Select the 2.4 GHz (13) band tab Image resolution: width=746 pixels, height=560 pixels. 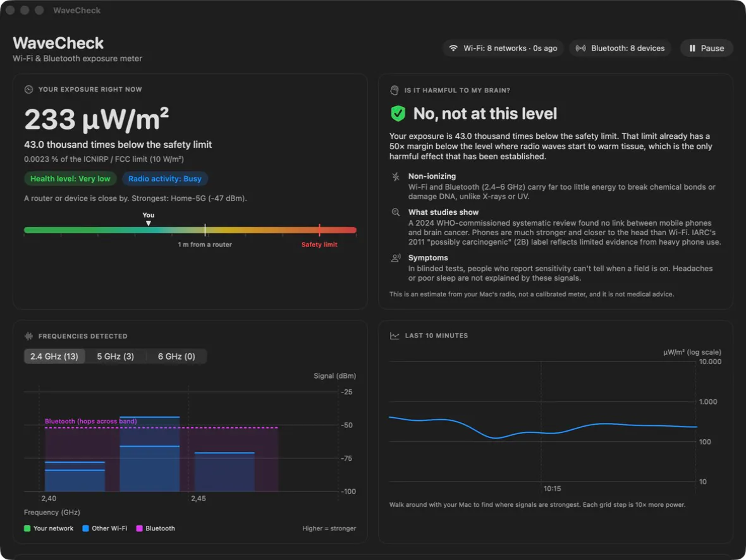click(54, 356)
